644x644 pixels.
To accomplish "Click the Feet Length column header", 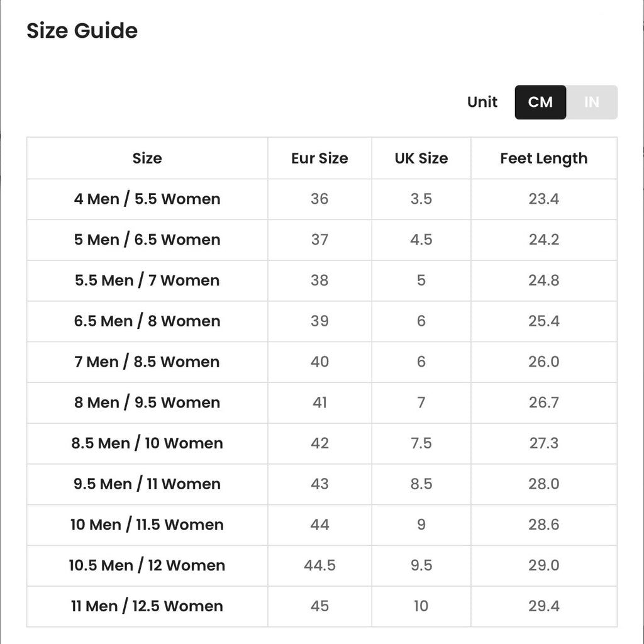I will tap(544, 158).
